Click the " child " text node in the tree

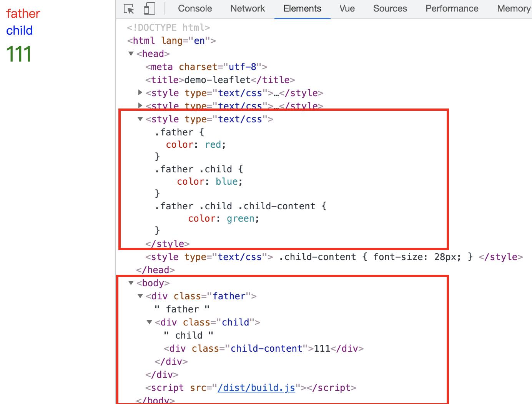189,336
